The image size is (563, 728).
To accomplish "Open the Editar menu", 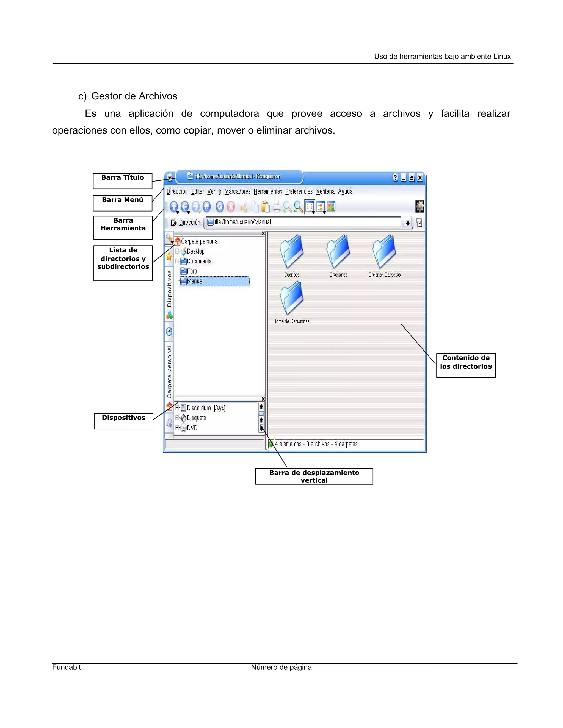I will point(197,192).
